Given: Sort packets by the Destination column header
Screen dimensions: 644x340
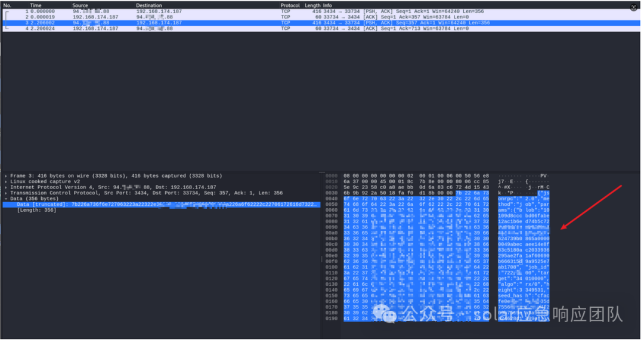Looking at the screenshot, I should point(148,5).
